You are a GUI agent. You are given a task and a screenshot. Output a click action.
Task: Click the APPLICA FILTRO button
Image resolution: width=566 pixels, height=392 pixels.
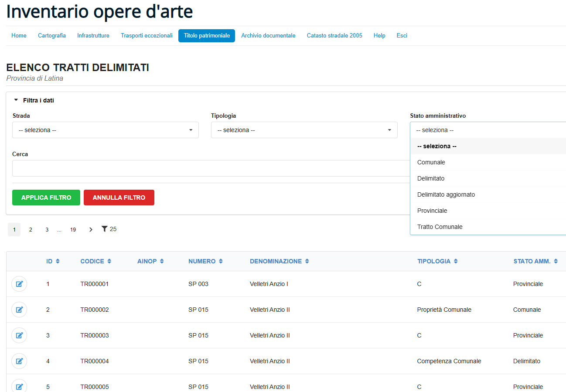pos(46,198)
